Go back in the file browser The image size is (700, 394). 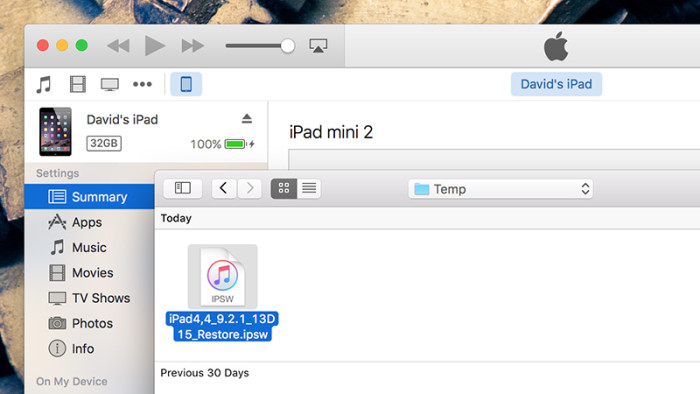pos(224,188)
